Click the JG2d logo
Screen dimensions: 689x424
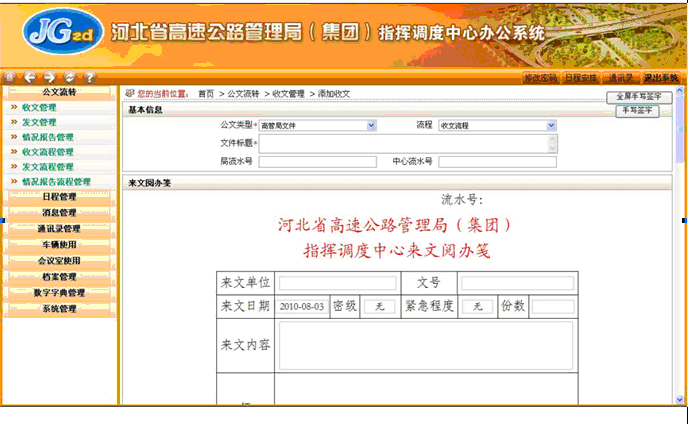pos(62,32)
